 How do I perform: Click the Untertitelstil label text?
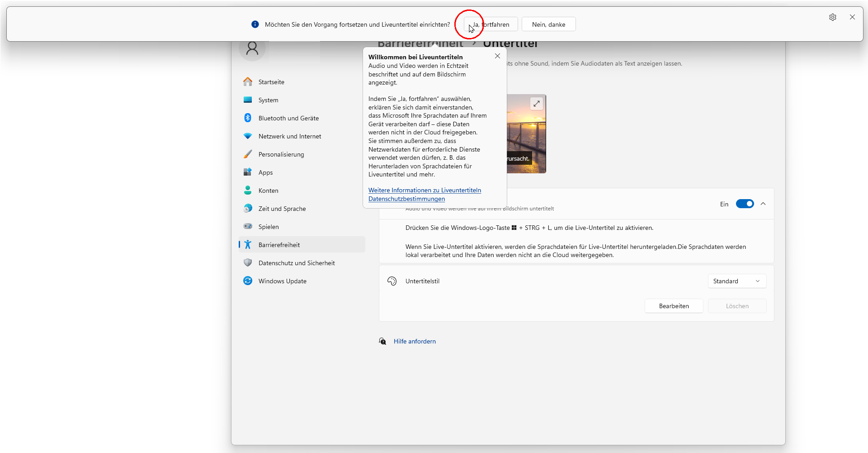coord(422,281)
